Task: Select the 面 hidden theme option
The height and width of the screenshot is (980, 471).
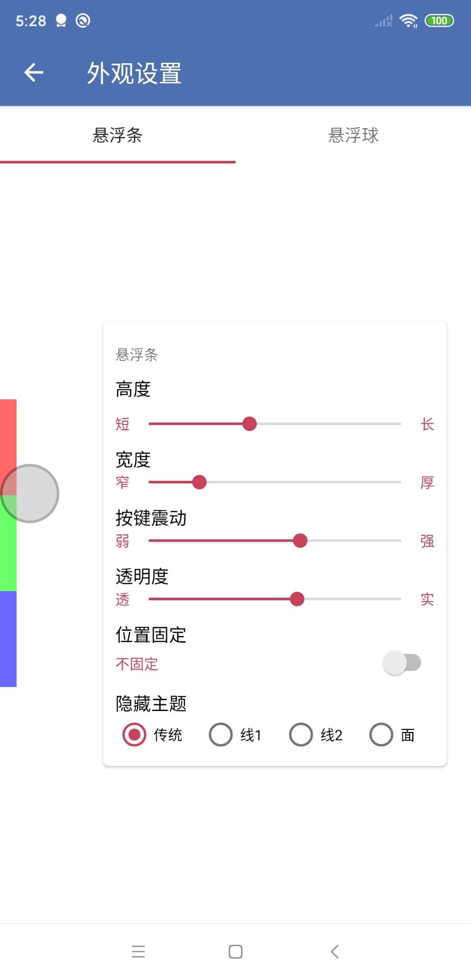Action: (x=381, y=734)
